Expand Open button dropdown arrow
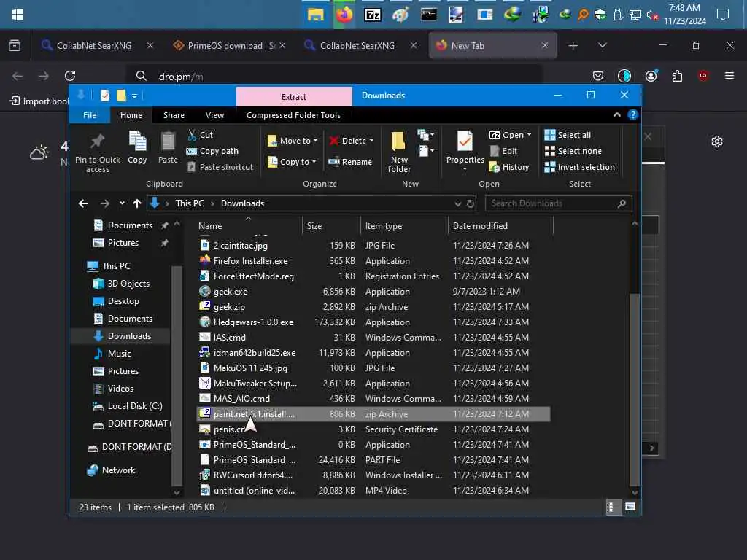Screen dimensions: 747x560 point(530,135)
